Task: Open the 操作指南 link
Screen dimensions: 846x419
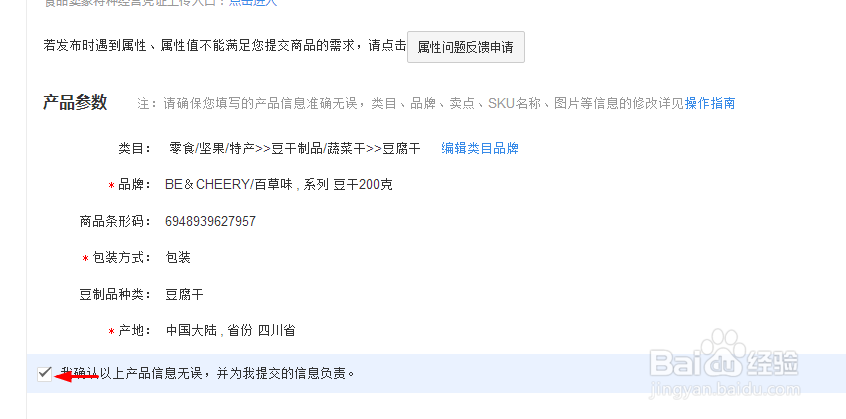Action: coord(709,103)
